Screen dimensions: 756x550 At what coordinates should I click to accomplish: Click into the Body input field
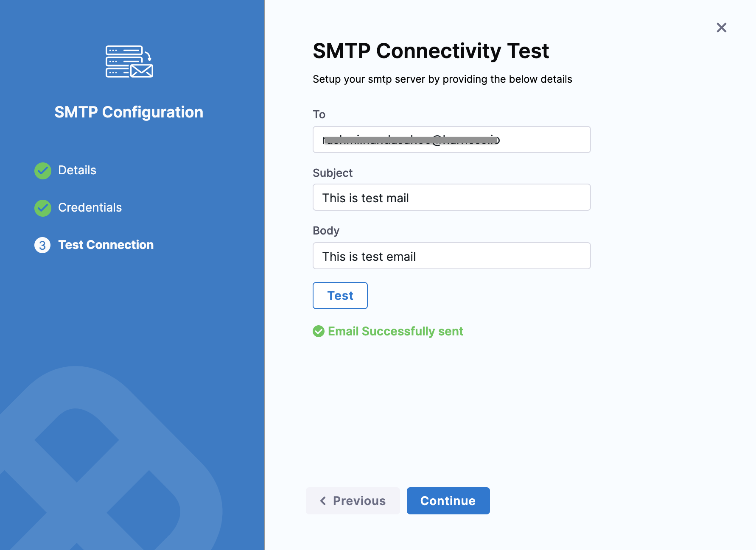click(x=451, y=256)
